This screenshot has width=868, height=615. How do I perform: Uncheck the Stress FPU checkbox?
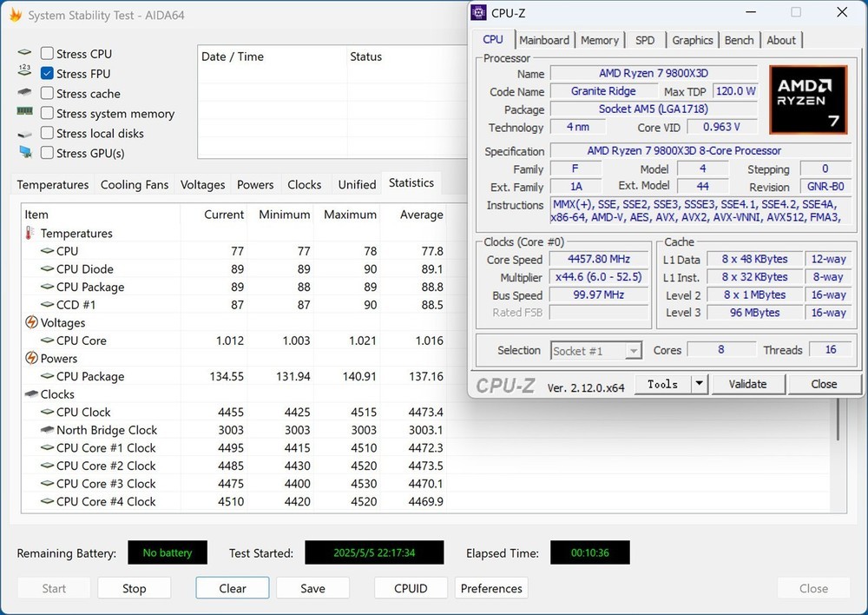(48, 74)
